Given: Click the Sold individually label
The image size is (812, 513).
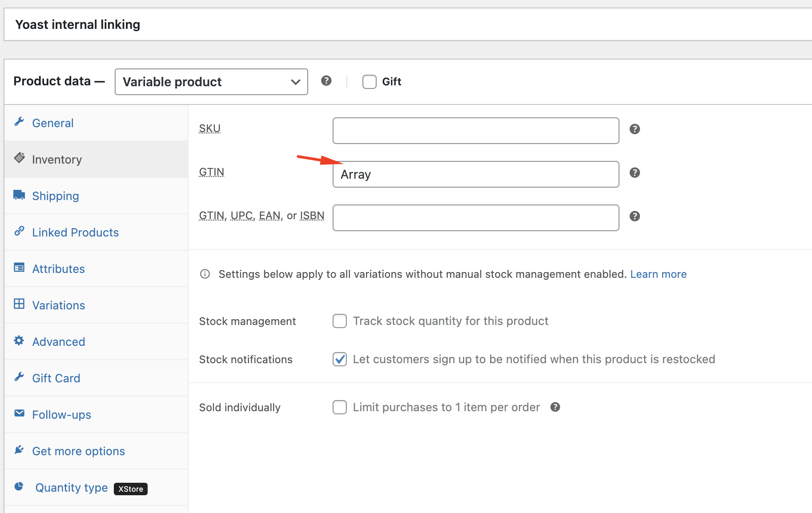Looking at the screenshot, I should 240,408.
